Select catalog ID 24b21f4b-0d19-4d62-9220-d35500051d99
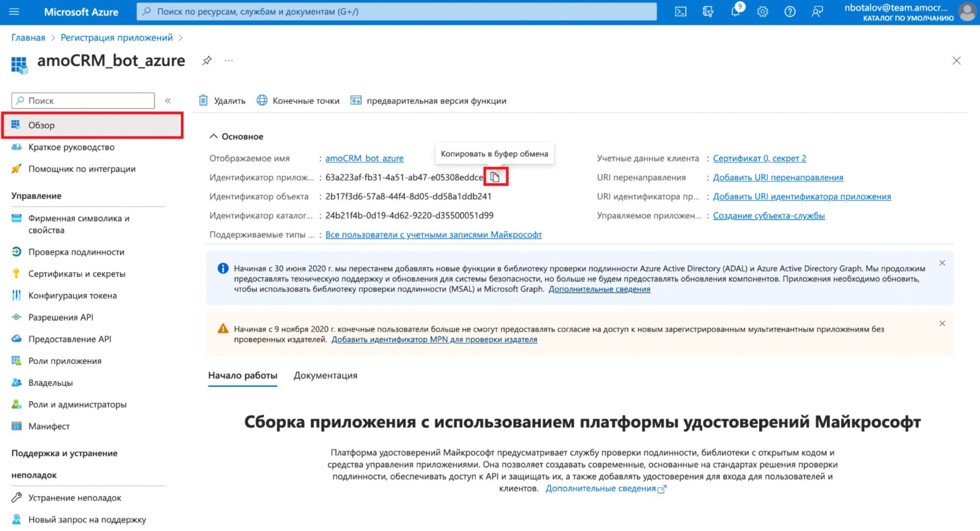This screenshot has height=531, width=980. tap(409, 216)
